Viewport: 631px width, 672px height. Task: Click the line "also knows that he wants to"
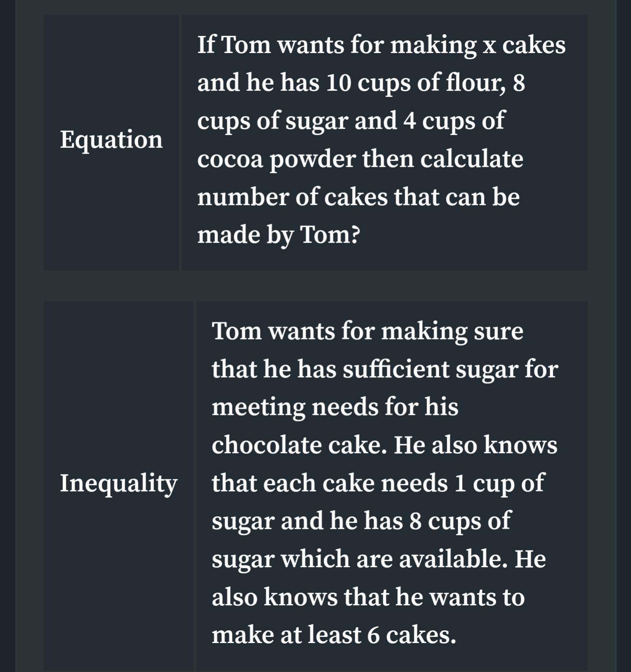coord(368,597)
